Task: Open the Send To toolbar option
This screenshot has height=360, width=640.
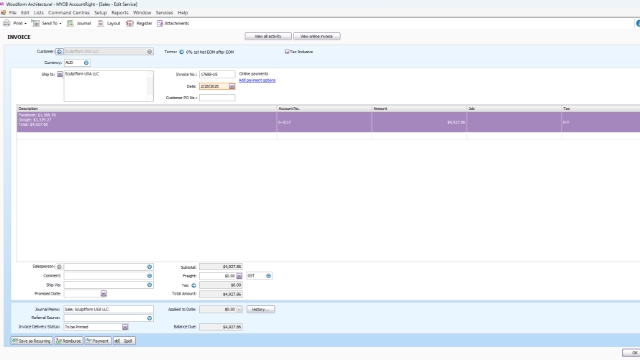Action: pos(47,23)
